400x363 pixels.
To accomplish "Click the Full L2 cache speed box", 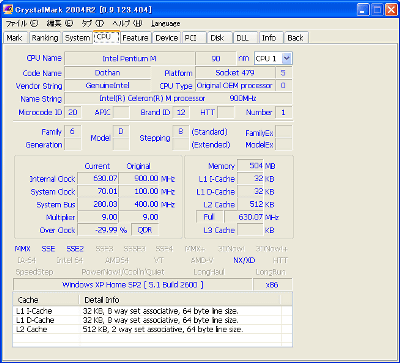I will (x=209, y=217).
